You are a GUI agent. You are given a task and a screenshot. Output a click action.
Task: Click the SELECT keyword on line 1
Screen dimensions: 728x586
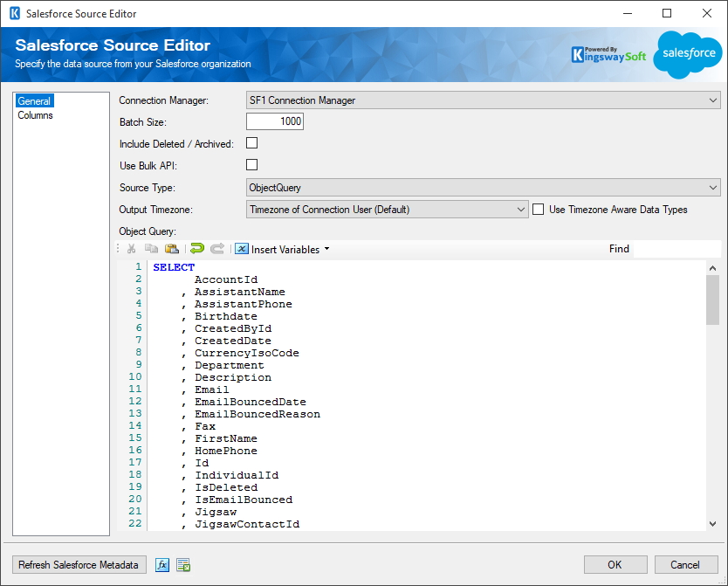pos(174,267)
